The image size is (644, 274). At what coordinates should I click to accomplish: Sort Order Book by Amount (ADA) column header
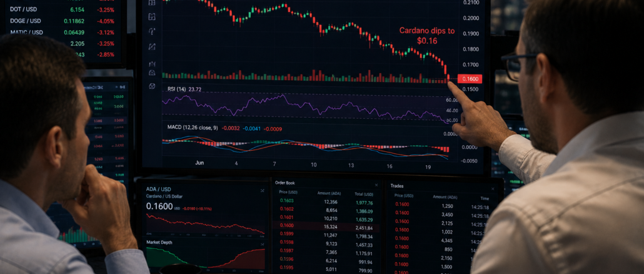pyautogui.click(x=328, y=193)
